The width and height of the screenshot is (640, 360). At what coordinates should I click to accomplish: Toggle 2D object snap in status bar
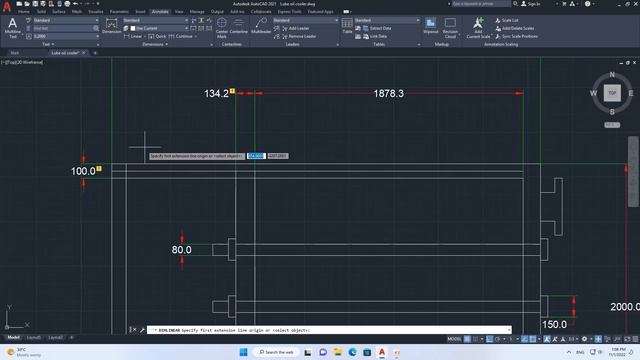(x=533, y=339)
